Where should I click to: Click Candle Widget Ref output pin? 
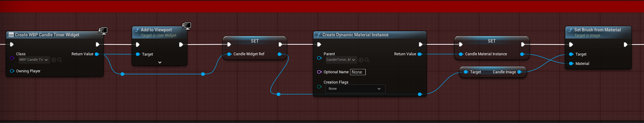(280, 54)
